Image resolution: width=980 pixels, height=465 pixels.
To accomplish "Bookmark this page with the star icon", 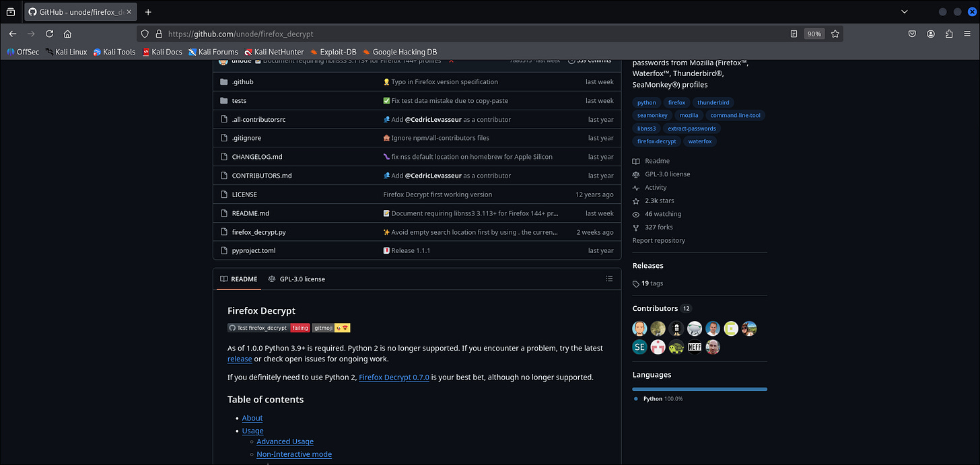I will click(835, 34).
